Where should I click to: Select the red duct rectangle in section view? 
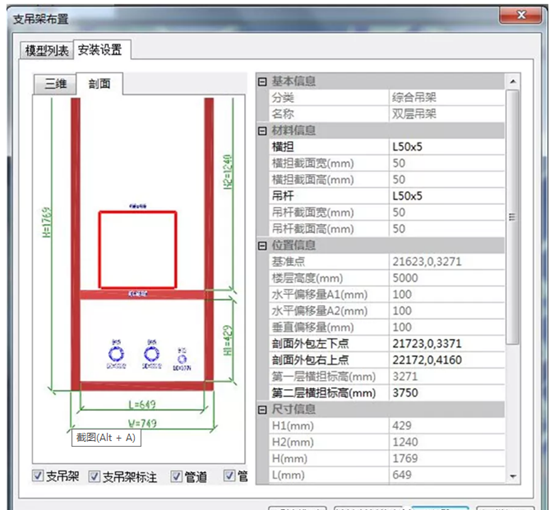tap(138, 250)
